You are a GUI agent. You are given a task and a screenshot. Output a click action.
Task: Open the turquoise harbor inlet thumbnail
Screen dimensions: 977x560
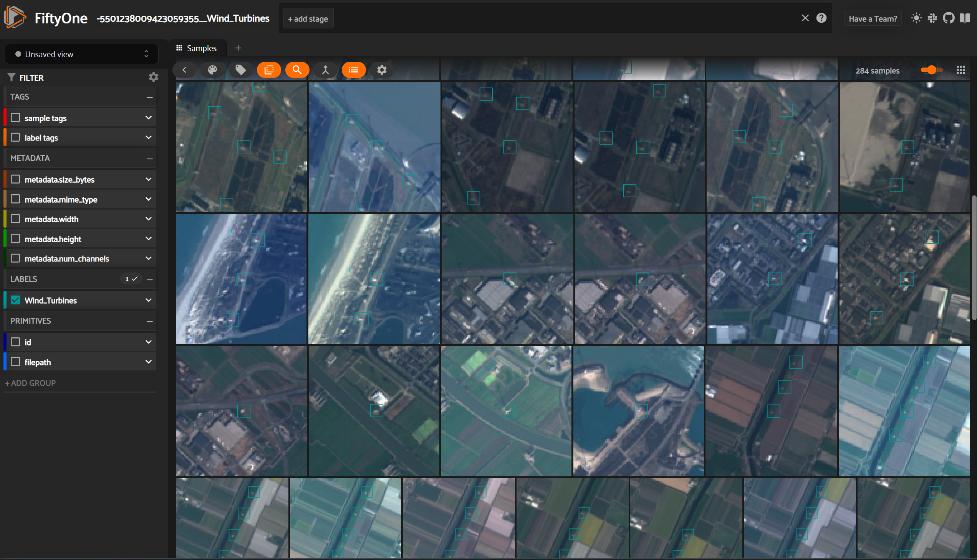pyautogui.click(x=639, y=411)
